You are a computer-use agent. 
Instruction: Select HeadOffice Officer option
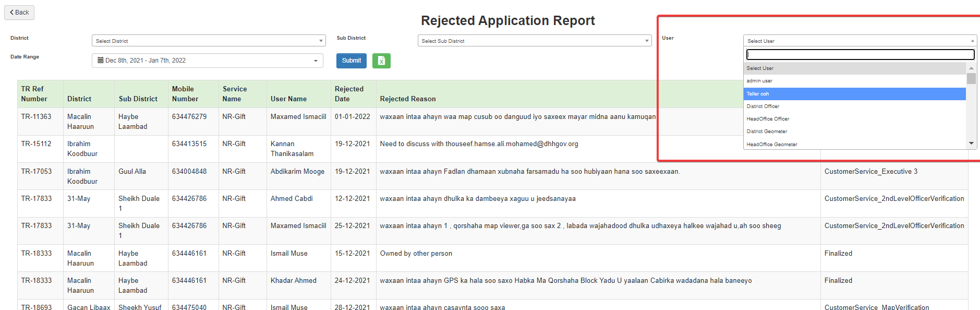coord(854,119)
